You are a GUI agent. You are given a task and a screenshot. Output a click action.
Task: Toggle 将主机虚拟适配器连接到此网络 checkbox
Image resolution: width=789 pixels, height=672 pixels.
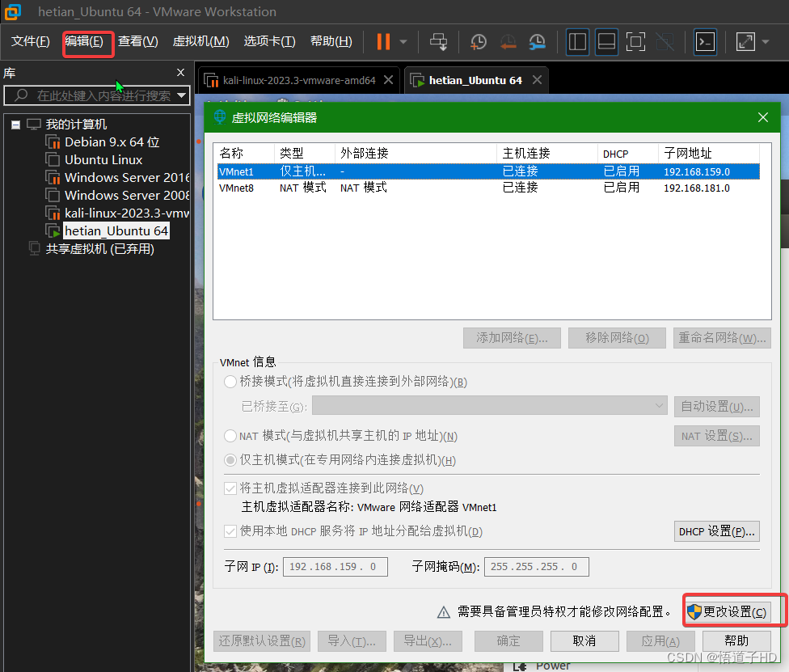[230, 488]
